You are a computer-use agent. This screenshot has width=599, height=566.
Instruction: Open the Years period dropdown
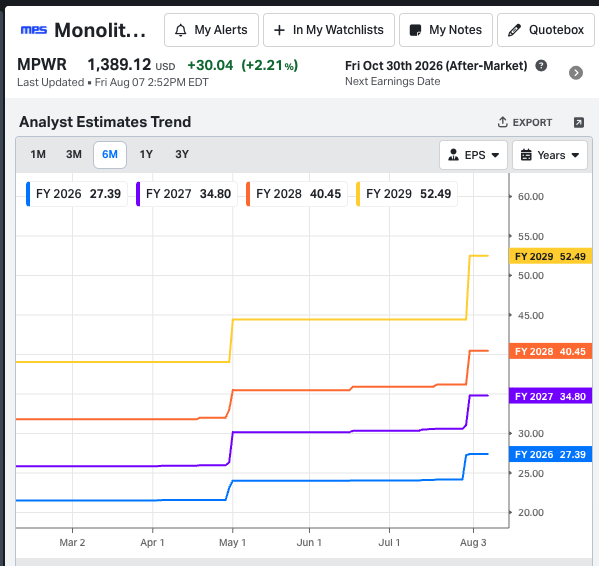(550, 155)
